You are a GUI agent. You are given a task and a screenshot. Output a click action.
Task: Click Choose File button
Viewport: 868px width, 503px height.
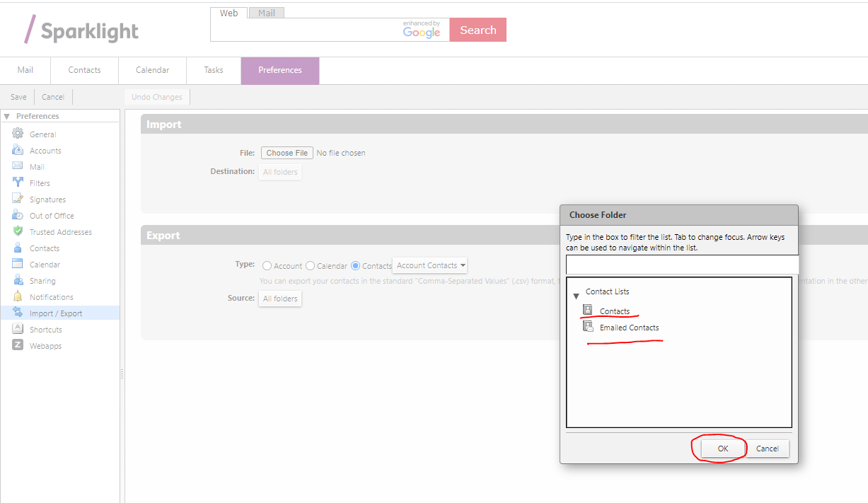click(287, 153)
